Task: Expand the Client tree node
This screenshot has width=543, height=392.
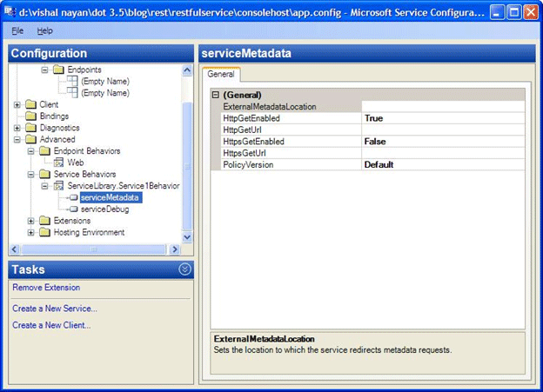Action: click(x=18, y=105)
